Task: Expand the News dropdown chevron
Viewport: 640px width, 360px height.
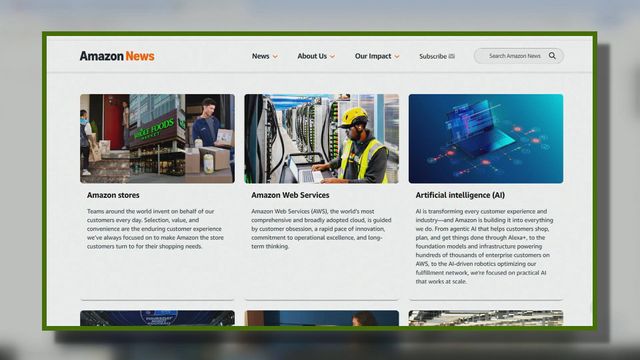Action: (275, 56)
